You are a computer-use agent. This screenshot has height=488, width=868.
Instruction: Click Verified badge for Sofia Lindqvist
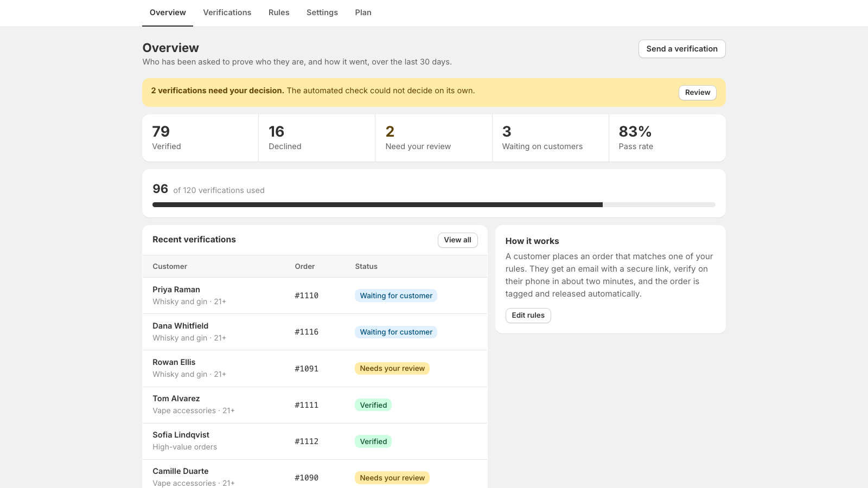click(373, 441)
